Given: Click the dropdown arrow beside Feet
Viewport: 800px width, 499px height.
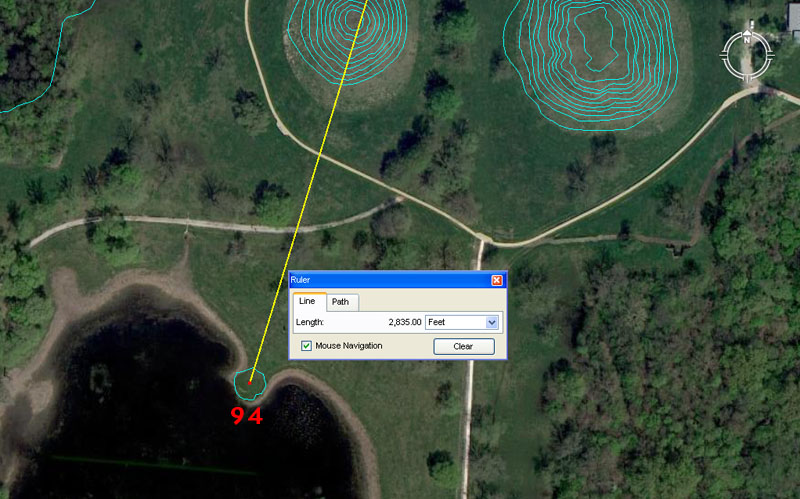Looking at the screenshot, I should click(491, 322).
